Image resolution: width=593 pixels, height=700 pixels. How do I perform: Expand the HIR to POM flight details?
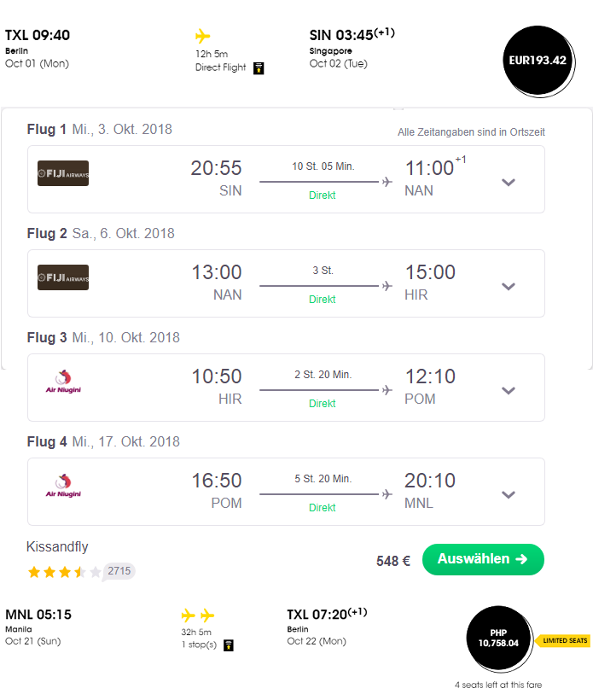click(509, 391)
